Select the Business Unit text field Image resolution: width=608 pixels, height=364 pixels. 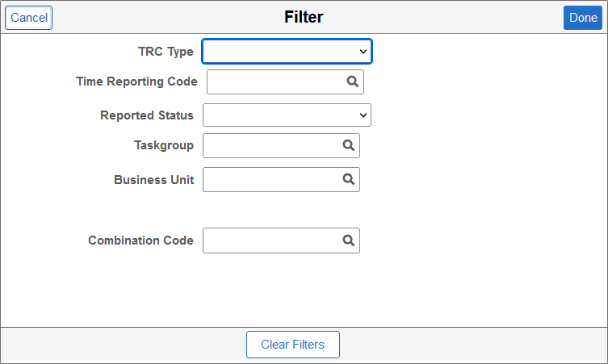[270, 179]
